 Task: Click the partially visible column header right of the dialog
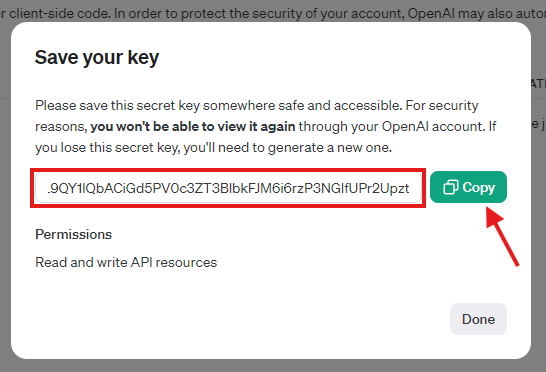click(538, 84)
